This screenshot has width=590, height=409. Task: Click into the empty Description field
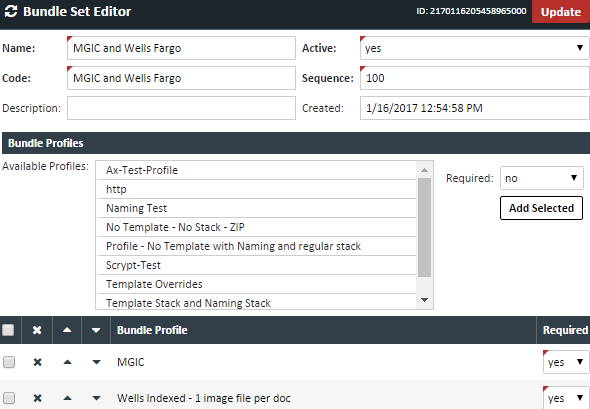point(181,108)
